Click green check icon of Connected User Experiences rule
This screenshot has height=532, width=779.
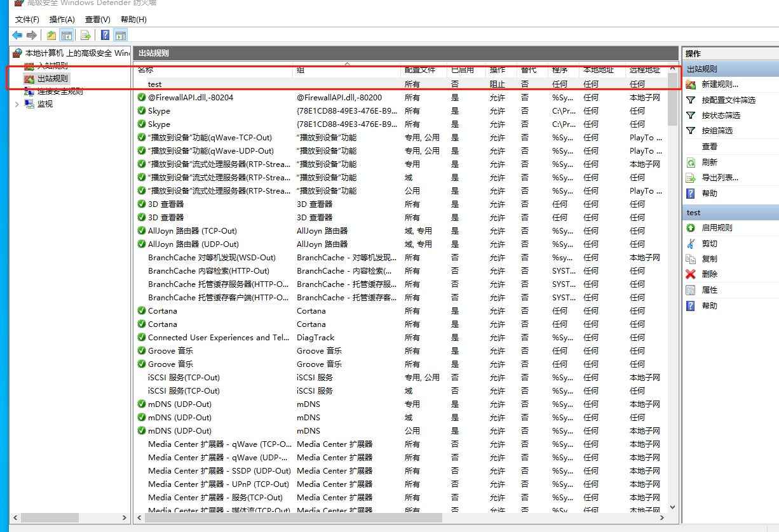pyautogui.click(x=142, y=338)
